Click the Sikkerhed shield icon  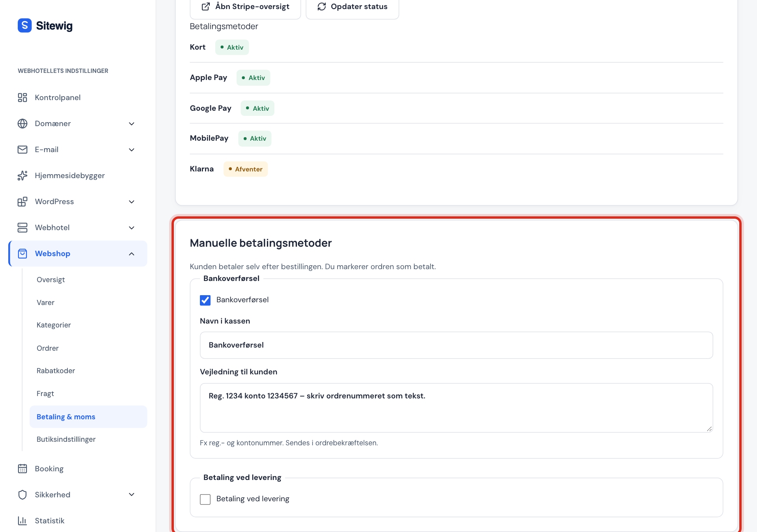[22, 495]
